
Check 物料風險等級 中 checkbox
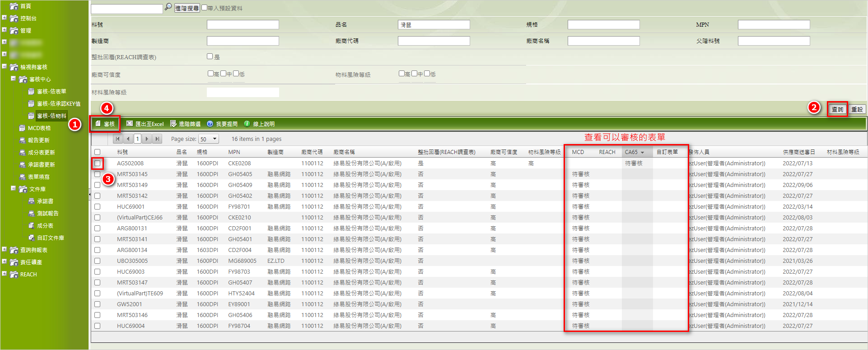coord(414,73)
